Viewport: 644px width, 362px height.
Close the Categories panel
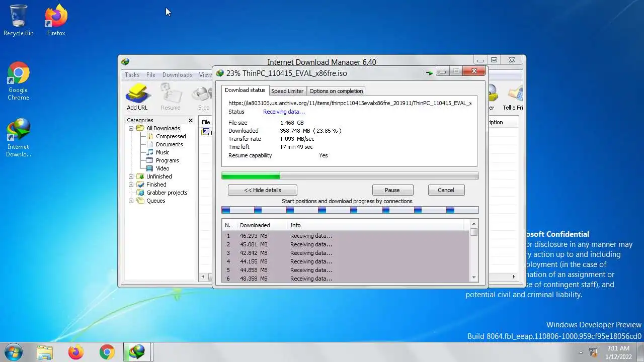191,120
